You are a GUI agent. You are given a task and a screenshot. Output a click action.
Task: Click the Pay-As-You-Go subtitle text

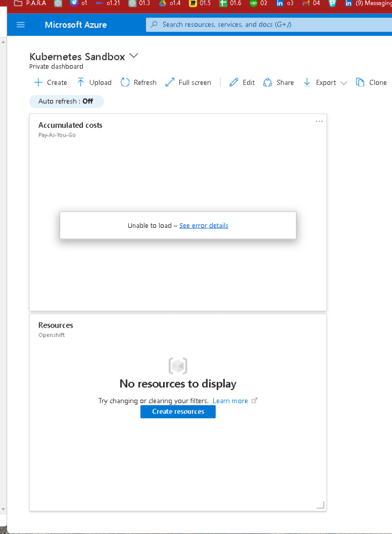point(57,135)
